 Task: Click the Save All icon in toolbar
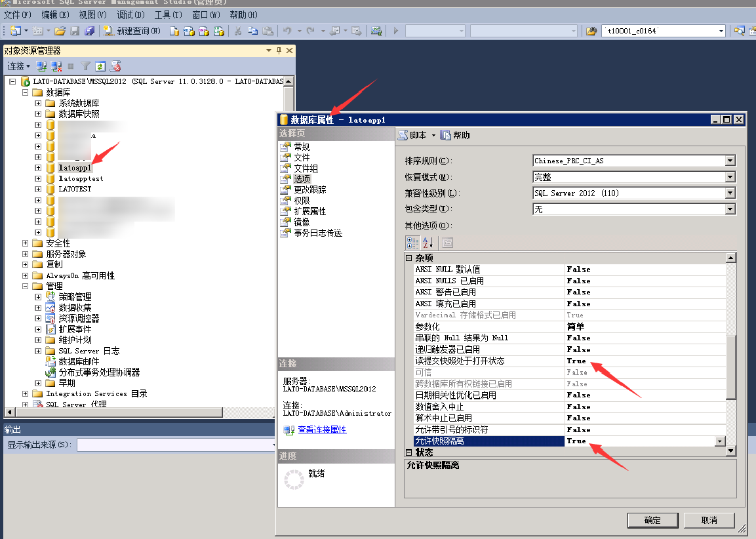point(89,31)
